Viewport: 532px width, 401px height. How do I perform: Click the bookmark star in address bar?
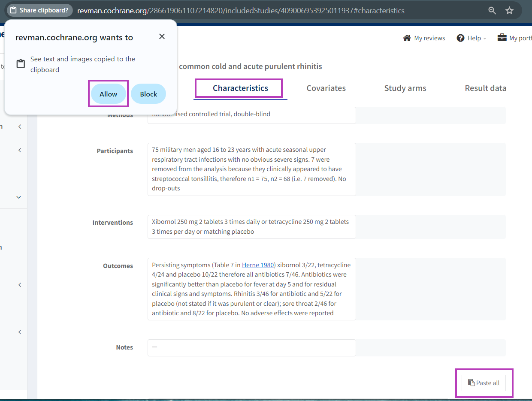(x=509, y=11)
